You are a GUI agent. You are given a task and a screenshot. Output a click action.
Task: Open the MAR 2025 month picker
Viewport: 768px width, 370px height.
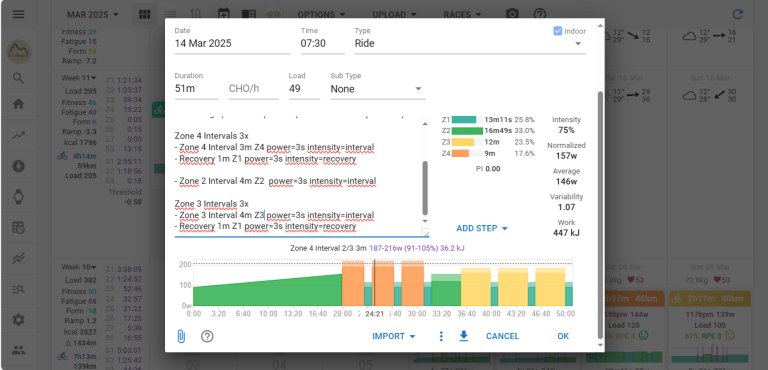[x=93, y=14]
